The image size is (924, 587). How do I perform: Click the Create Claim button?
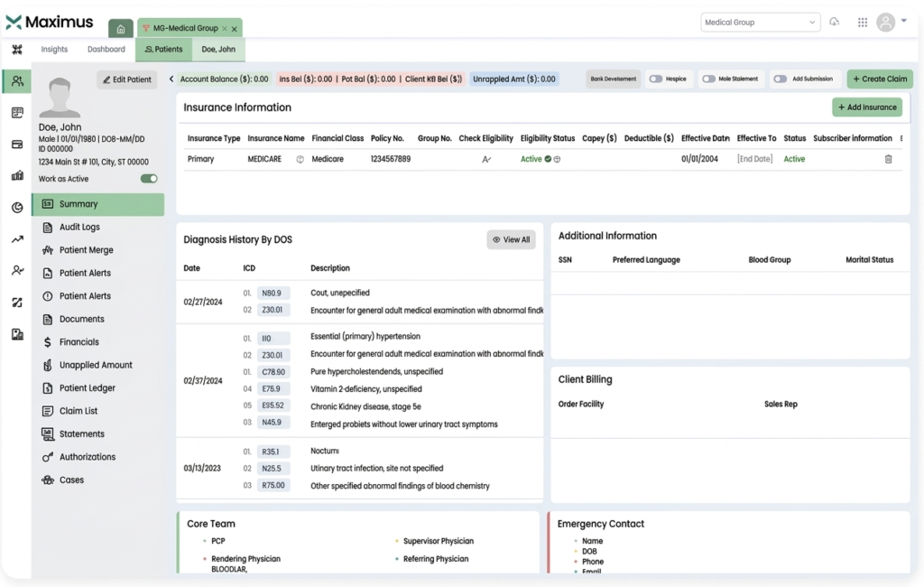point(880,79)
